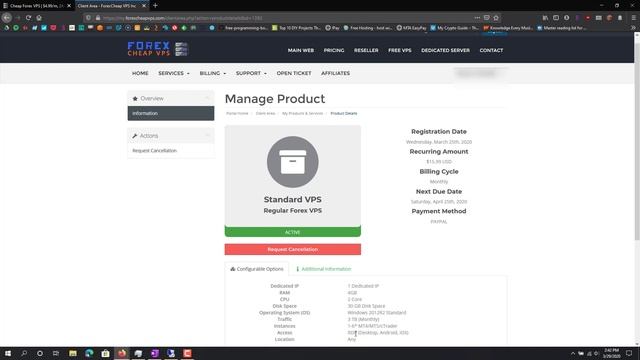Image resolution: width=640 pixels, height=360 pixels.
Task: Open the page actions three-dots icon
Action: pyautogui.click(x=477, y=18)
